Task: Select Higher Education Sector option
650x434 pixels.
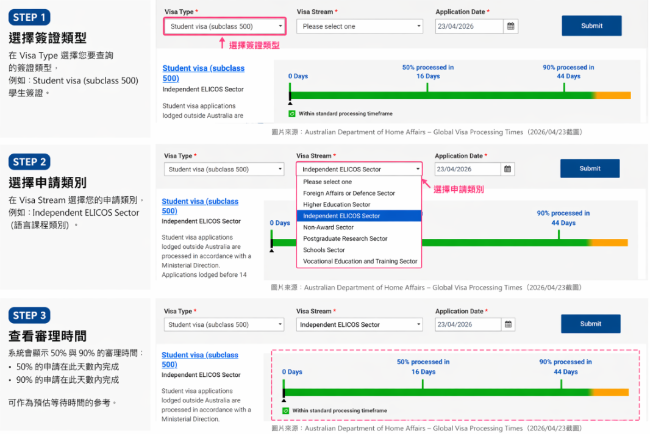Action: click(359, 204)
